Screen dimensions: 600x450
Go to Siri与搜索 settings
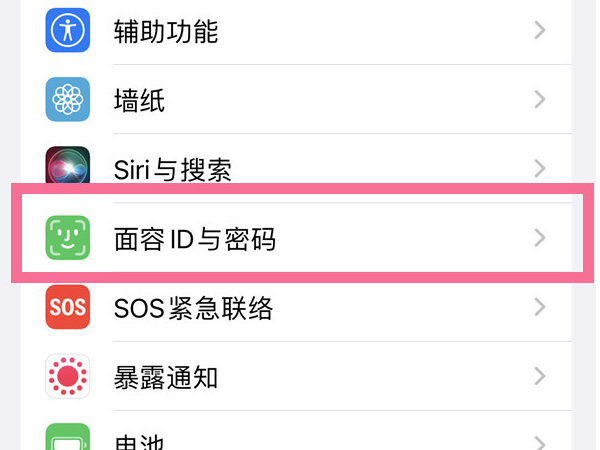coord(173,169)
